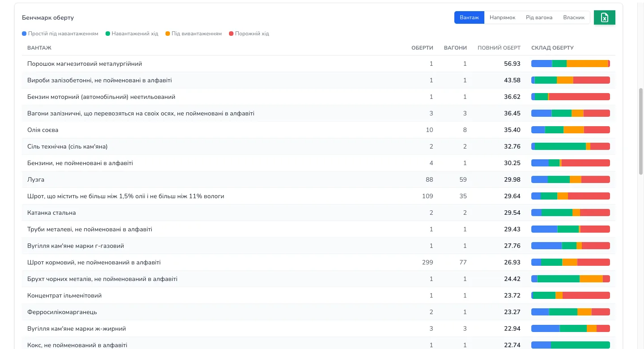Viewport: 644px width, 349px height.
Task: Switch to the Напрямок tab
Action: 502,17
